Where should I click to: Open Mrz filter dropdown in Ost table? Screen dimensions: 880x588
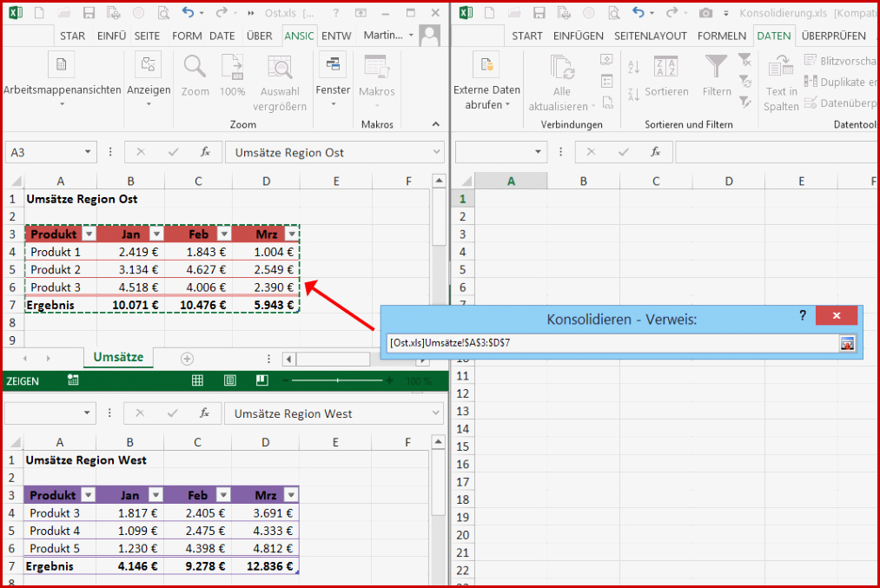click(x=292, y=234)
